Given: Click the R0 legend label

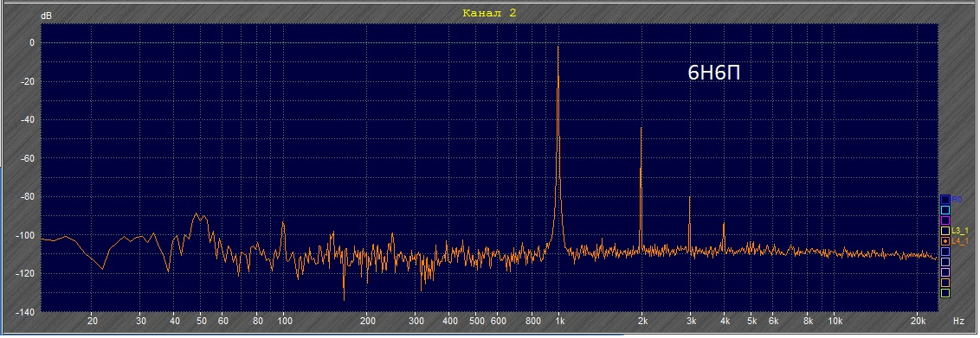Looking at the screenshot, I should tap(957, 200).
